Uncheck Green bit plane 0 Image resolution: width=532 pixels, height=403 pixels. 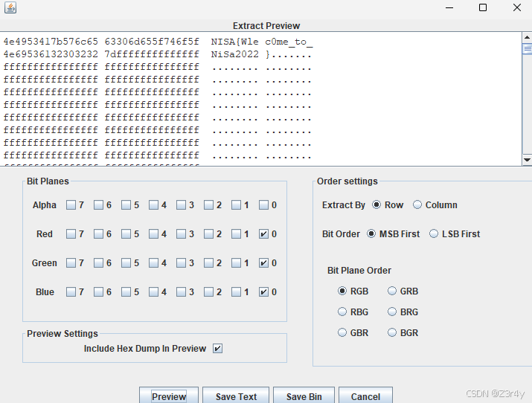pyautogui.click(x=263, y=262)
